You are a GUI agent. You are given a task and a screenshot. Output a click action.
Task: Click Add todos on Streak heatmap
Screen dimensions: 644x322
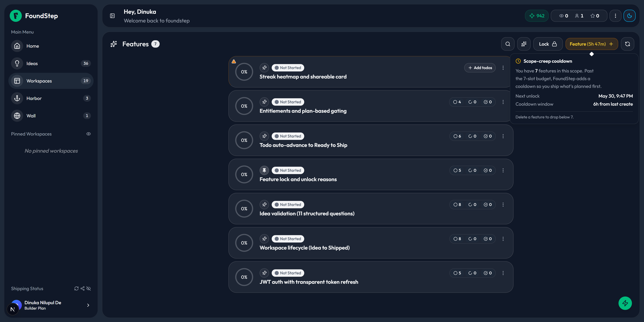tap(480, 68)
